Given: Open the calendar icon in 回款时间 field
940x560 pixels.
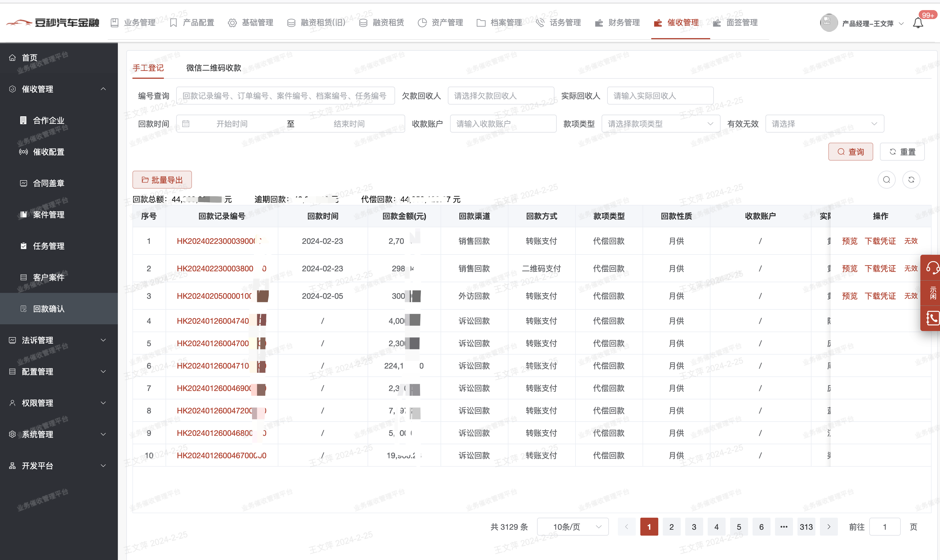Looking at the screenshot, I should click(186, 124).
